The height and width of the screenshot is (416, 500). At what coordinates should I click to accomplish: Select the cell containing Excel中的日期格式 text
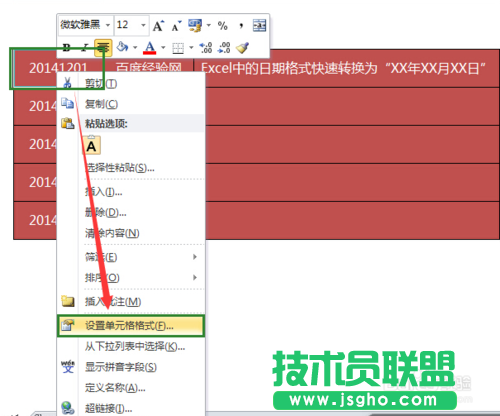point(346,69)
